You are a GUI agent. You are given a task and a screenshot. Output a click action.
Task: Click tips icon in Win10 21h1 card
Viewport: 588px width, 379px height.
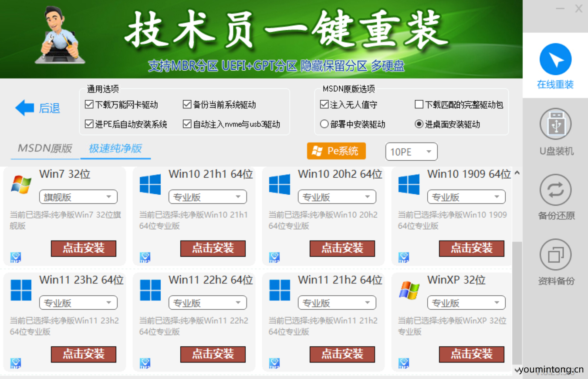point(145,257)
